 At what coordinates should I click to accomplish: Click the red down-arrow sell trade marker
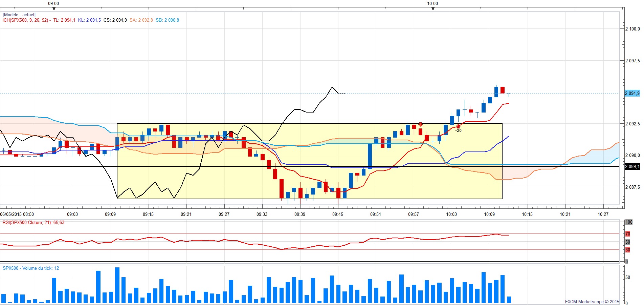coord(420,124)
